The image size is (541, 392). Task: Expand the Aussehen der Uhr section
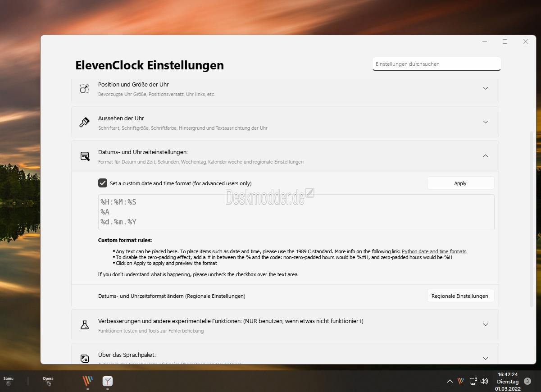click(x=486, y=122)
